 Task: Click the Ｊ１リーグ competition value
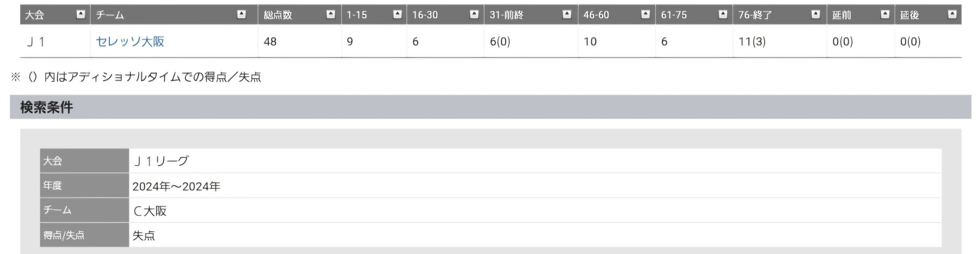161,161
